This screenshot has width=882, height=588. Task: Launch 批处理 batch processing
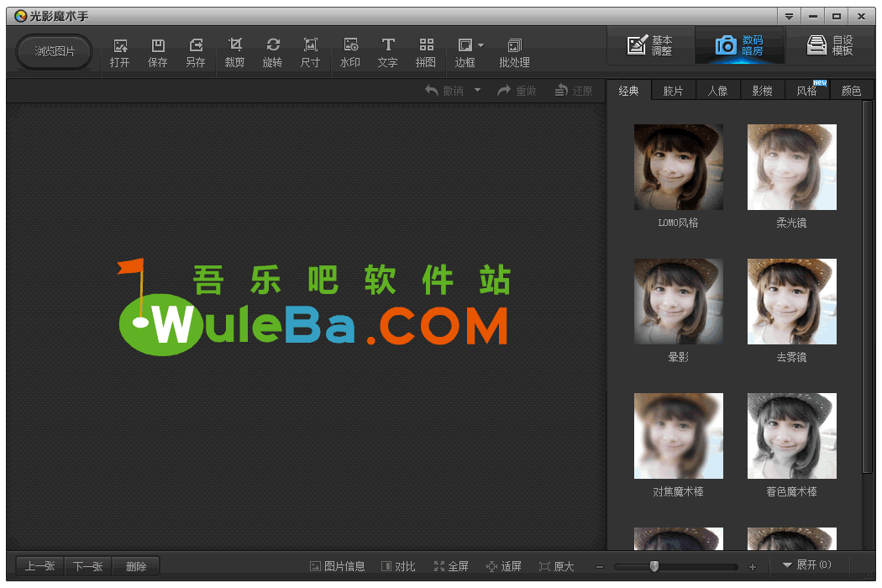click(514, 53)
